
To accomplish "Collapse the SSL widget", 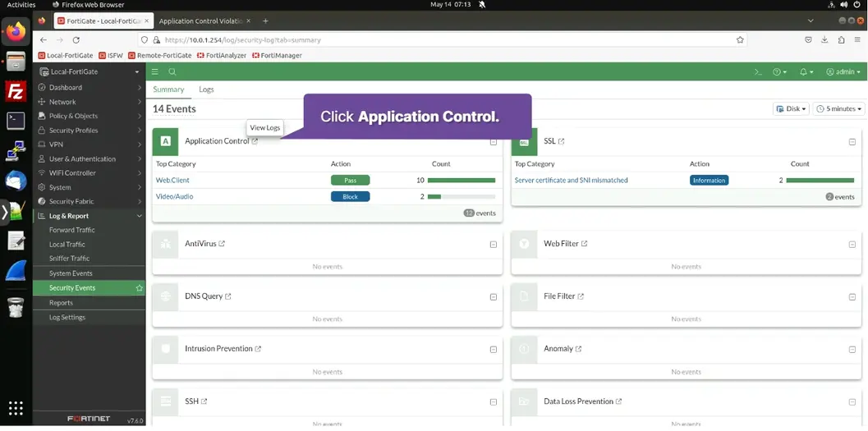I will pyautogui.click(x=852, y=142).
